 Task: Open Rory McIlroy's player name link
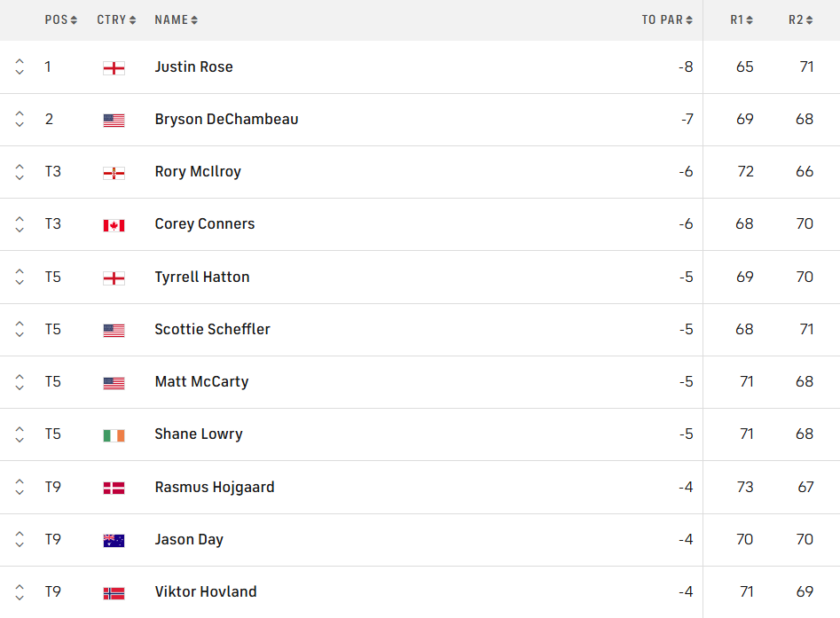198,171
